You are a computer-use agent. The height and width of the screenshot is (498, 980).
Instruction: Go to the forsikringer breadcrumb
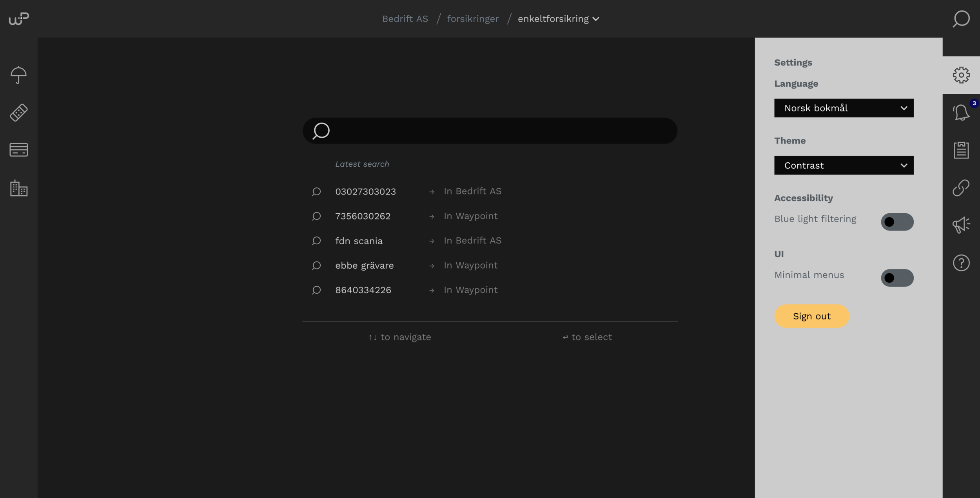point(473,19)
